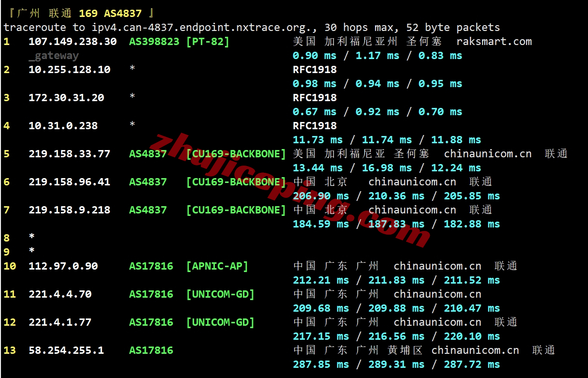
Task: Click the IP address 221.4.1.77
Action: [60, 322]
